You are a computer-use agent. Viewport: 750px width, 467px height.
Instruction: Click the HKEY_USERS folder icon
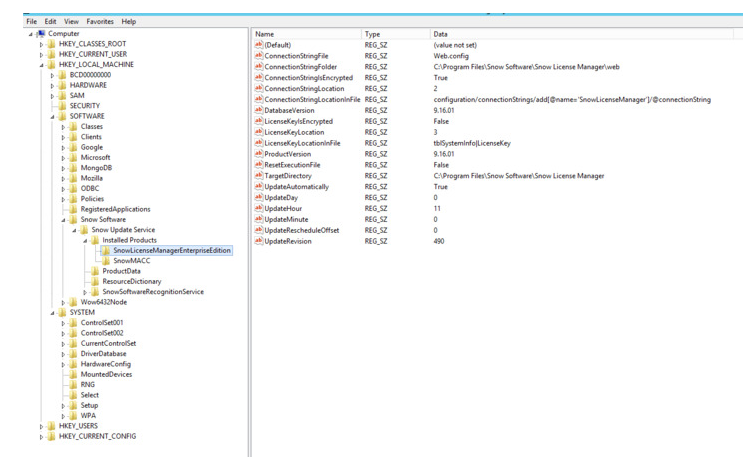pos(52,426)
